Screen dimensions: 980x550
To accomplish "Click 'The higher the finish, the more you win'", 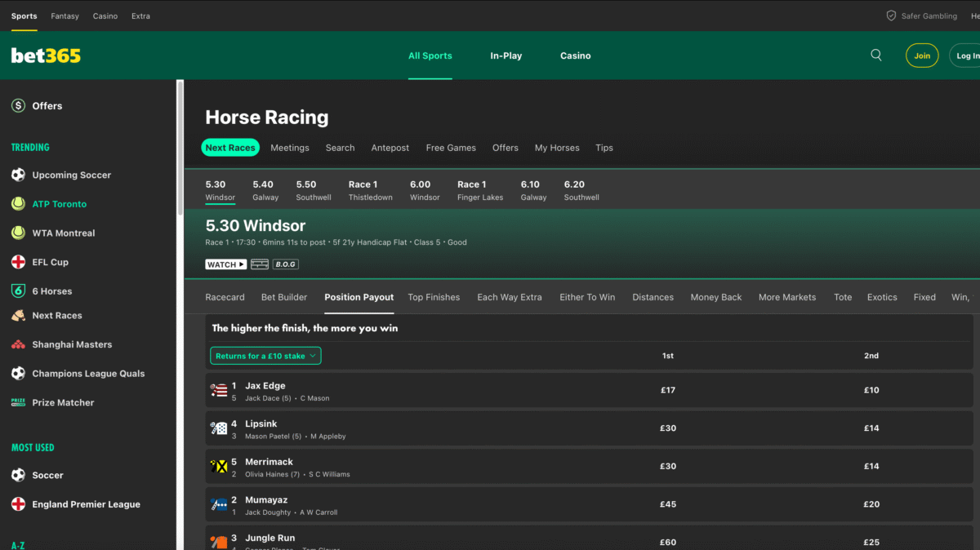I will pyautogui.click(x=305, y=328).
